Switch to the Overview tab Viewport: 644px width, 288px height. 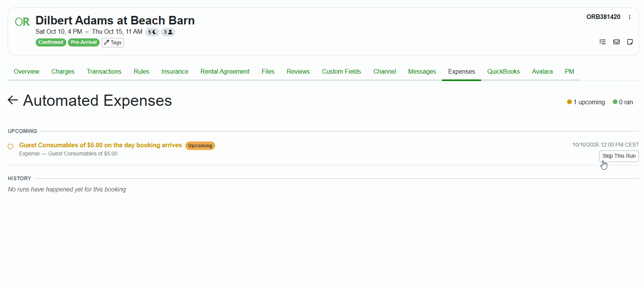tap(26, 71)
